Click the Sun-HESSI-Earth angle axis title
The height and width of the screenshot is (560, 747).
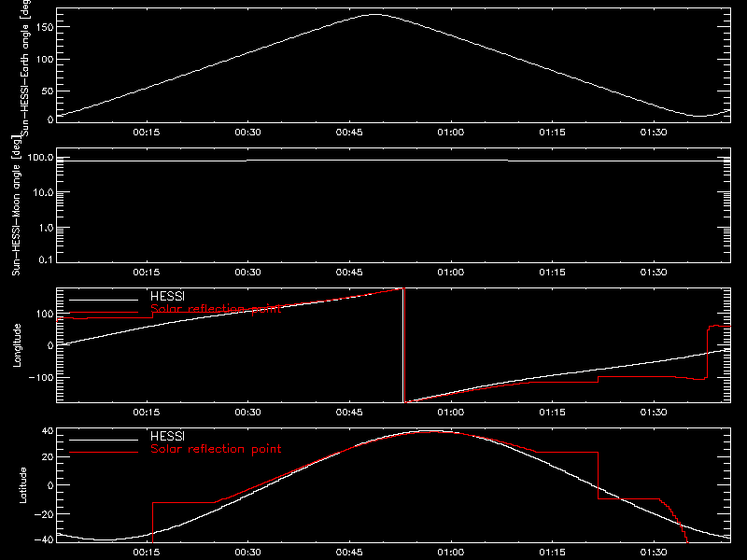pos(25,68)
